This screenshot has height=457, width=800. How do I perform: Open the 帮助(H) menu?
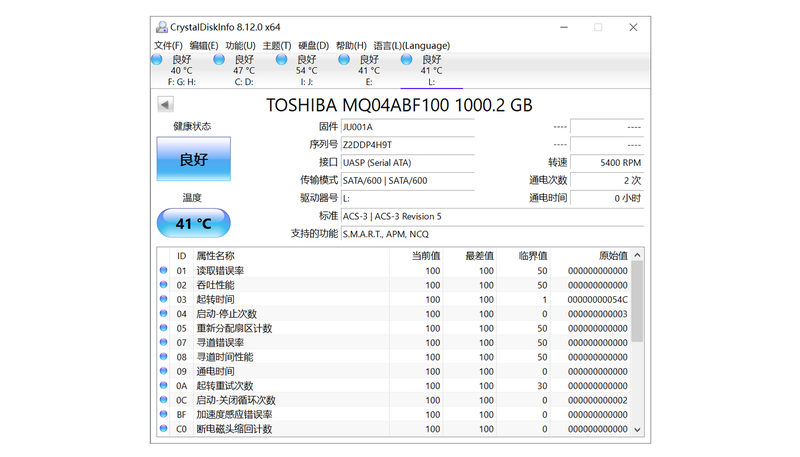[x=351, y=45]
